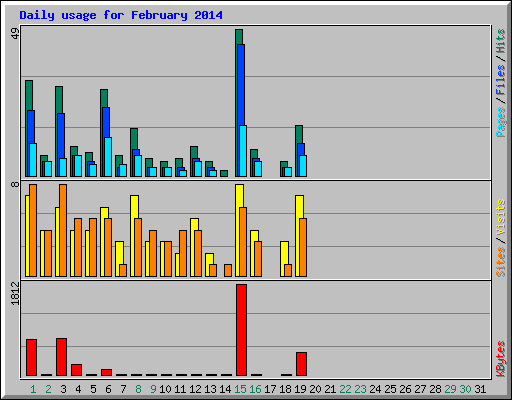Select the day 2 label on the axis
Viewport: 512px width, 400px height.
click(48, 389)
